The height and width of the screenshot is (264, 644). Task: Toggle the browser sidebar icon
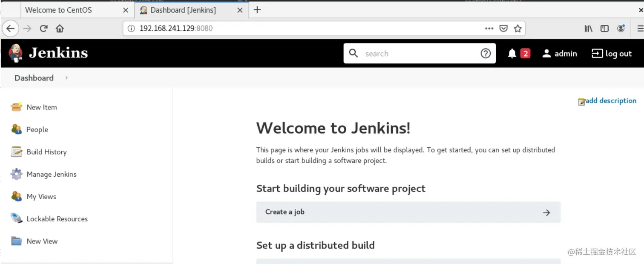pos(604,29)
